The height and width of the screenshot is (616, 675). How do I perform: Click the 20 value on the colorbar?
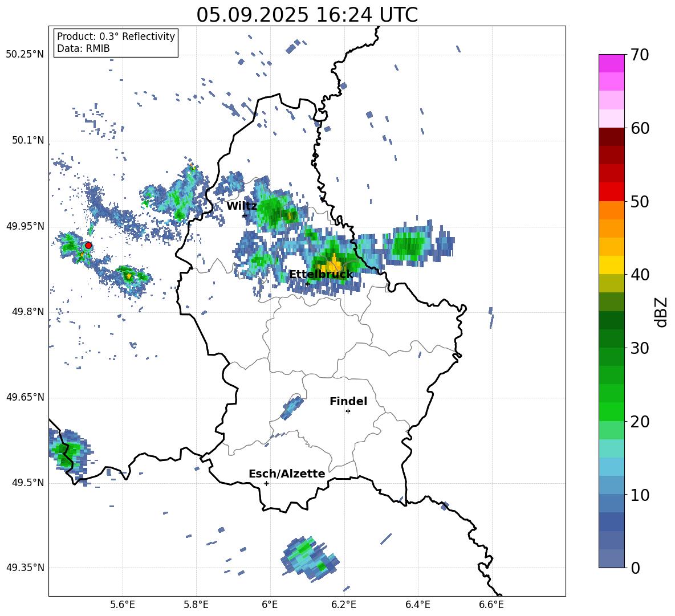[640, 421]
